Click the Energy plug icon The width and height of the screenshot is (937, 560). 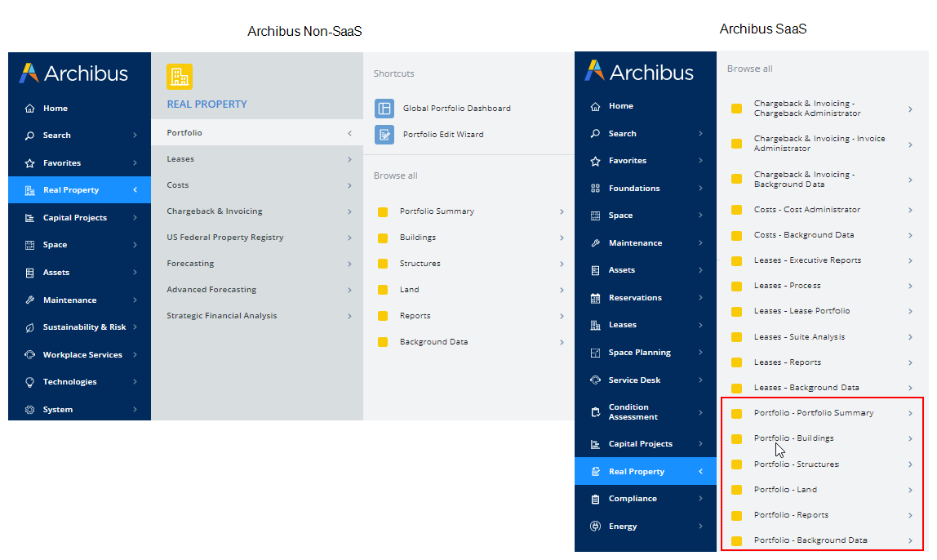click(595, 527)
